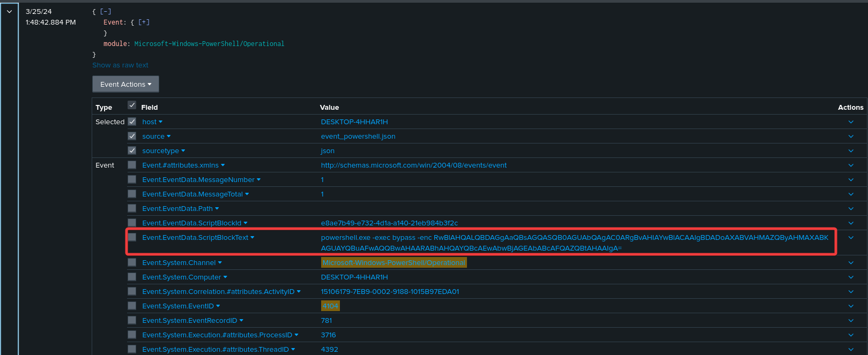The image size is (868, 355).
Task: Click the ThreadID value 4392
Action: point(329,350)
